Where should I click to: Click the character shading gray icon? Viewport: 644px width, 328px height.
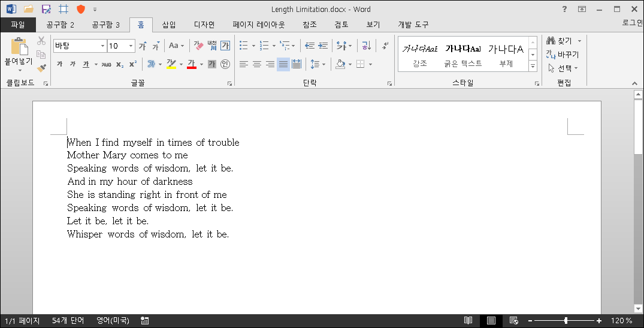pyautogui.click(x=212, y=64)
